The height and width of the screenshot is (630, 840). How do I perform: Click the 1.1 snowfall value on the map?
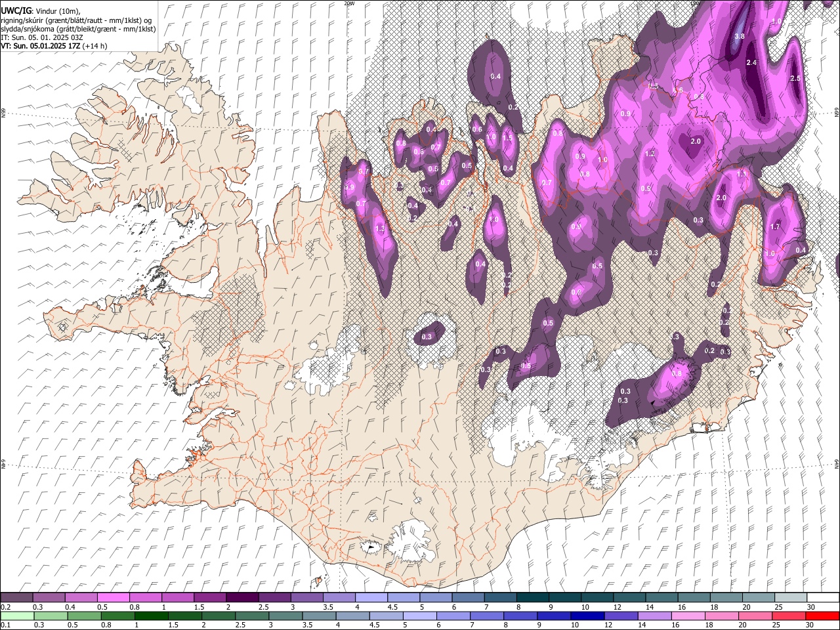click(742, 174)
